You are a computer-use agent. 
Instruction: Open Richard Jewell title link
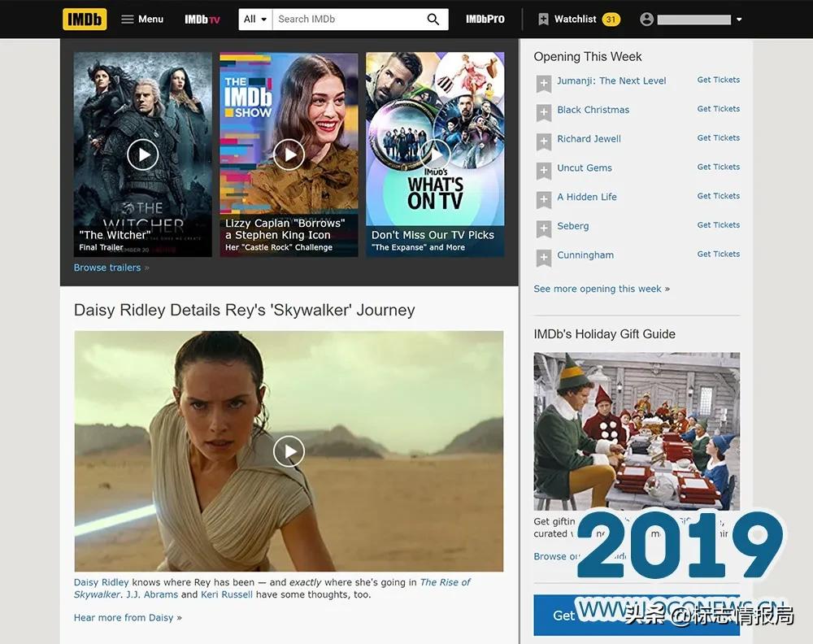589,139
